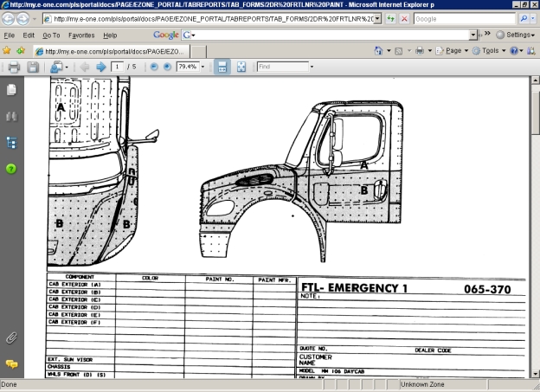Toggle scrolling page fit-width mode icon
Screen dimensions: 540x392
pyautogui.click(x=222, y=67)
